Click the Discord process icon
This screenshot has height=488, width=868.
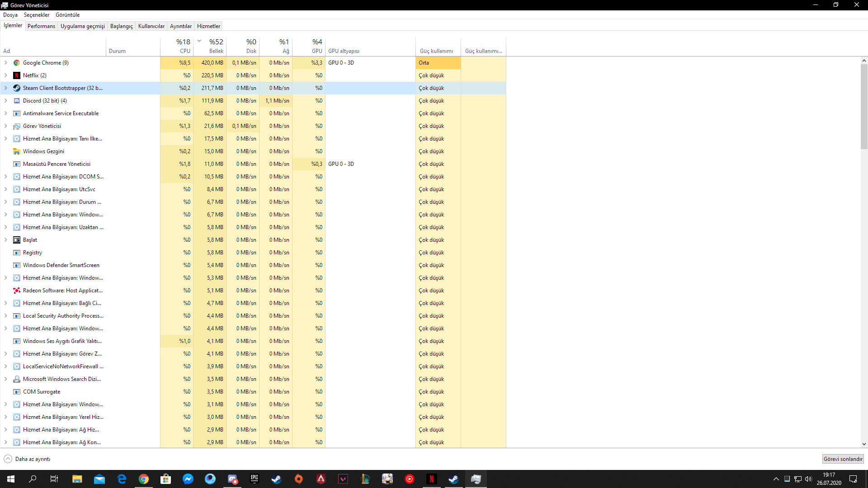(x=17, y=101)
